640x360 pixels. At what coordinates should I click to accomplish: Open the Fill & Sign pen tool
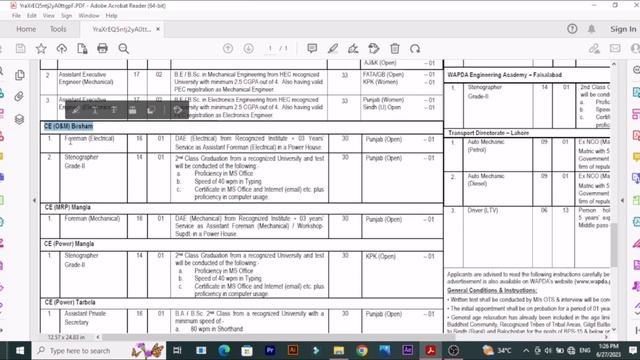[x=353, y=49]
